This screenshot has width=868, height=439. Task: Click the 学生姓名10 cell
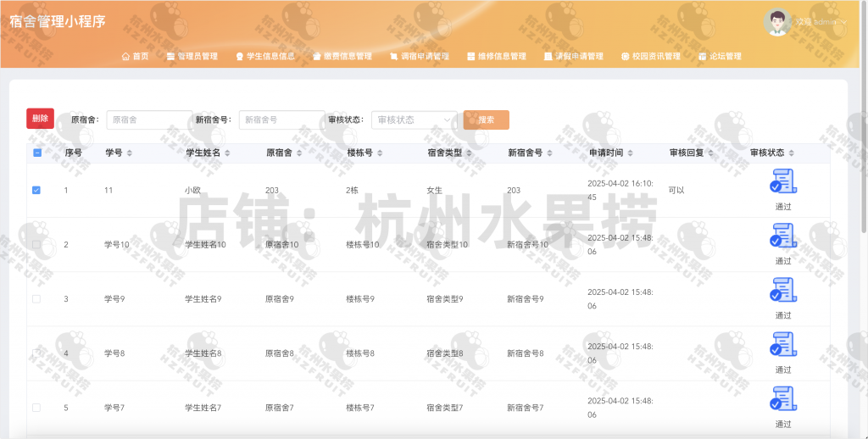(x=205, y=244)
